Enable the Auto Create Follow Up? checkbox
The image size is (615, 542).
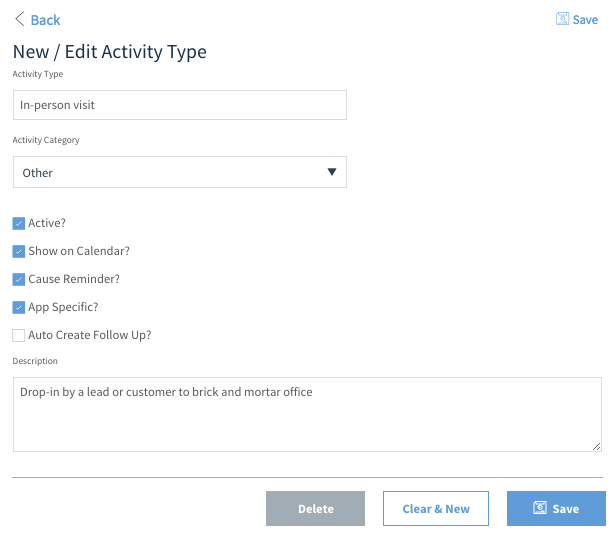[x=18, y=335]
